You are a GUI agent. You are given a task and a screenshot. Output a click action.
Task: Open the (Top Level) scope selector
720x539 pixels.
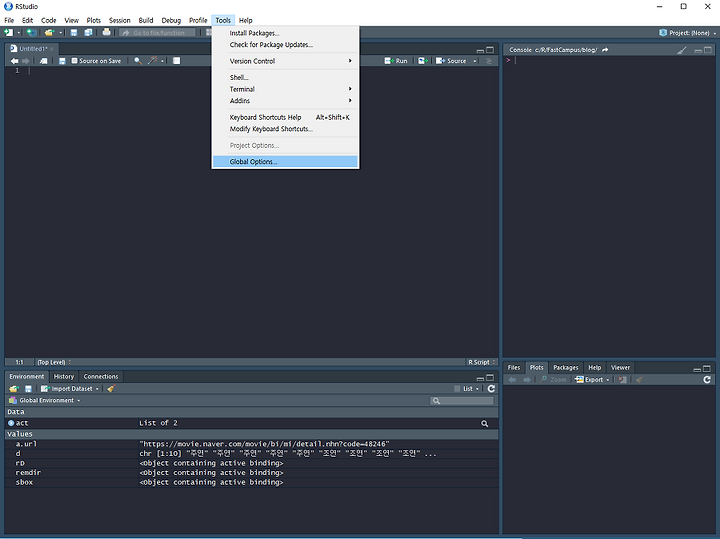53,362
